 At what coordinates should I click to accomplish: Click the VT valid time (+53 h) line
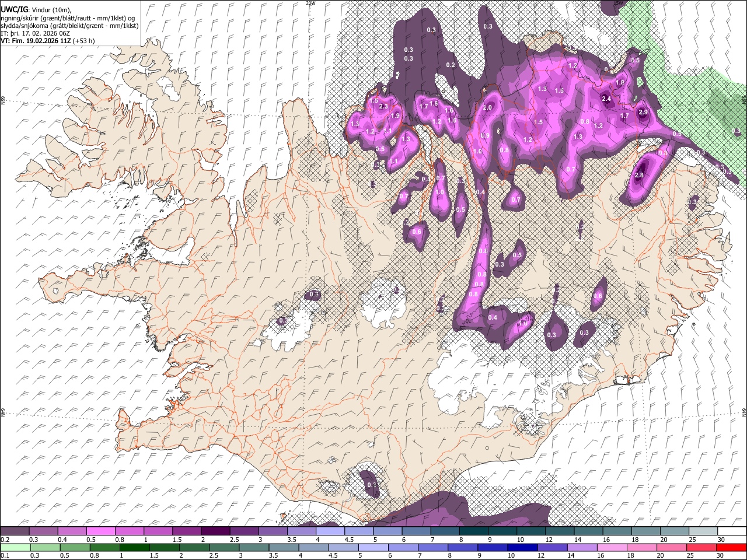(48, 41)
